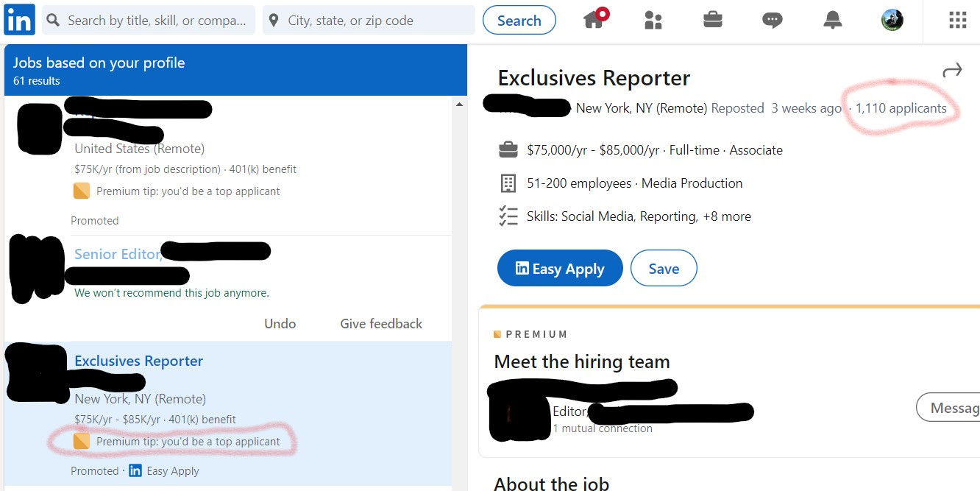980x491 pixels.
Task: Click the Meet the hiring team heading
Action: [582, 361]
